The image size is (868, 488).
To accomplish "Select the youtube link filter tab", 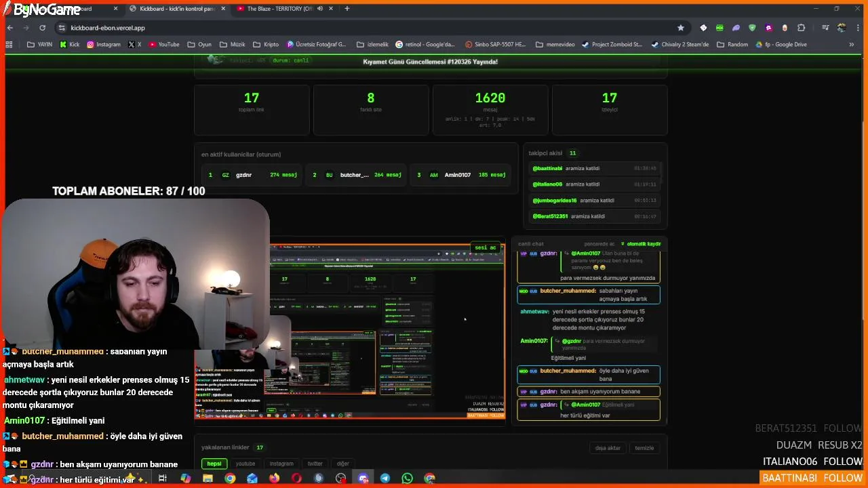I will [x=245, y=464].
